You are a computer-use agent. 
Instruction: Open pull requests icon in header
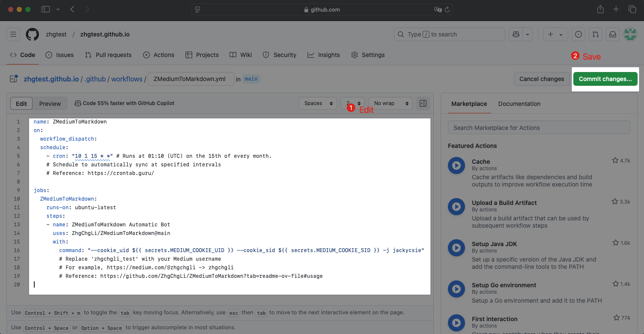coord(596,34)
